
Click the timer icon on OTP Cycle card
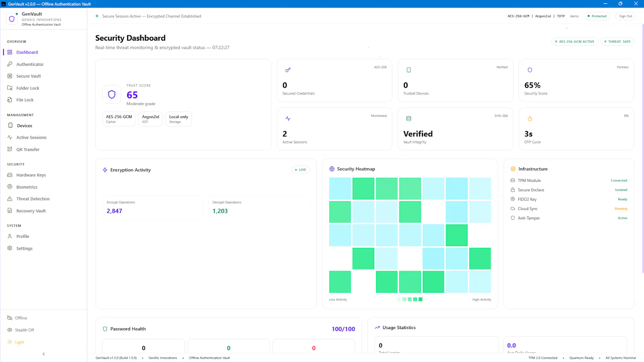pyautogui.click(x=530, y=119)
